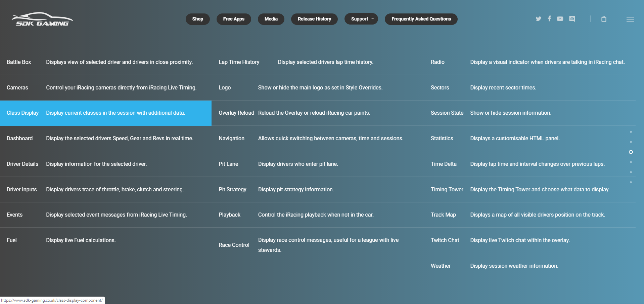The image size is (644, 304).
Task: Open the Overlay Reload component row
Action: 318,113
